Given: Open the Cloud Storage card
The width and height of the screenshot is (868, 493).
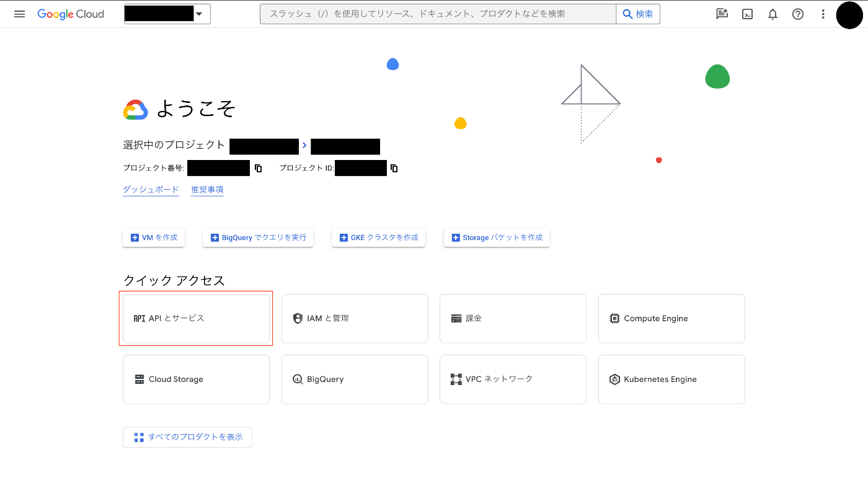Looking at the screenshot, I should pyautogui.click(x=196, y=379).
